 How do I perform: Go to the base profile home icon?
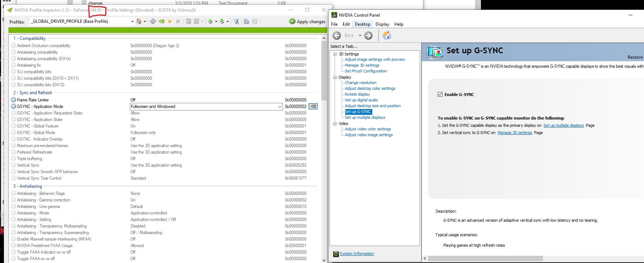click(139, 21)
